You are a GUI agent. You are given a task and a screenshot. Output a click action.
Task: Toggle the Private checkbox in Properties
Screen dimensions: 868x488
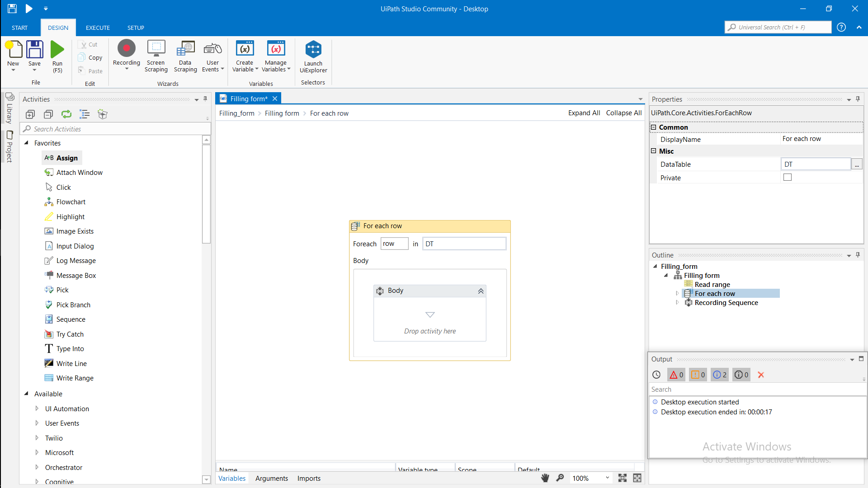[x=788, y=177]
